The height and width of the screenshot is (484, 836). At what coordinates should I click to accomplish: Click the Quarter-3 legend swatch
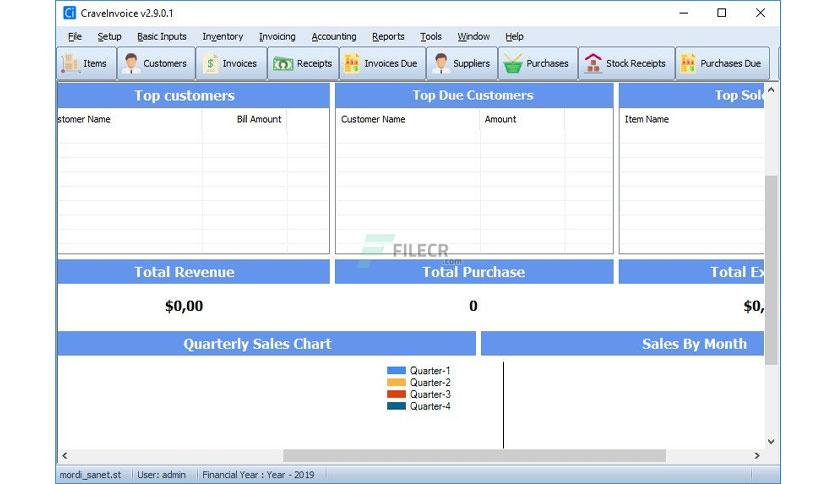396,394
